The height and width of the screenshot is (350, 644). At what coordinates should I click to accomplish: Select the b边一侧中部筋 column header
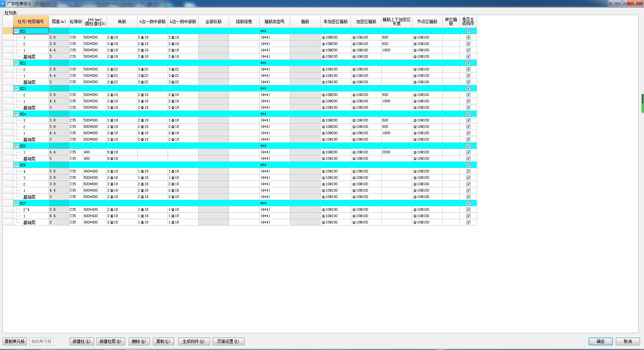coord(153,21)
